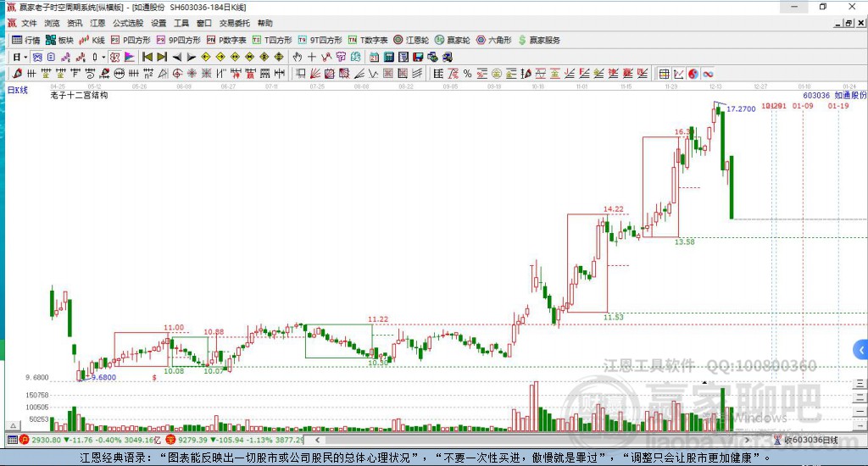Screen dimensions: 868x466
Task: Jump to first bar with skip-back icon
Action: coord(147,57)
